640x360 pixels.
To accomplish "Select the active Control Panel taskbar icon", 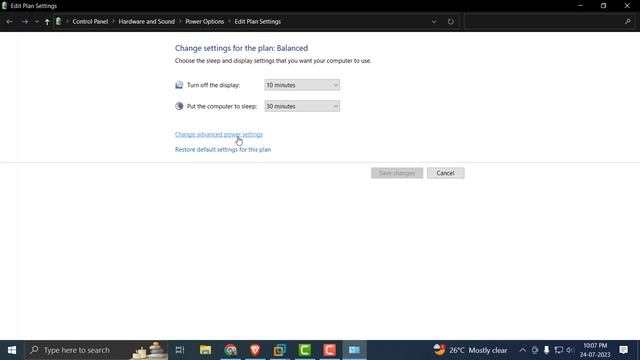I will tap(354, 350).
